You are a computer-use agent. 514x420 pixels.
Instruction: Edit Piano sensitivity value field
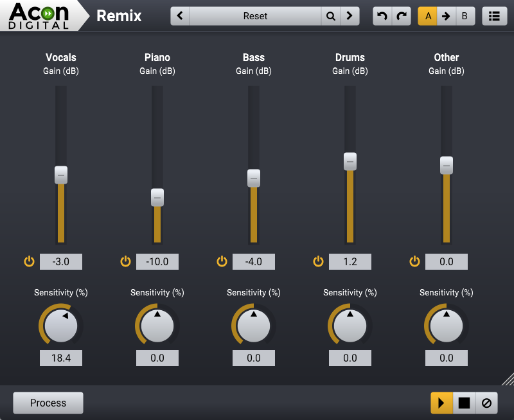157,358
